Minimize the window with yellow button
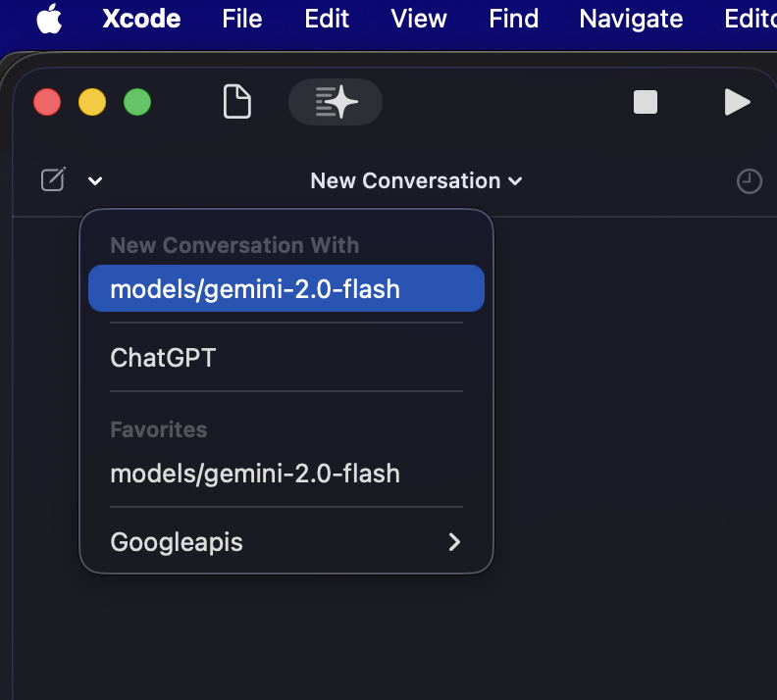This screenshot has width=777, height=700. tap(92, 102)
